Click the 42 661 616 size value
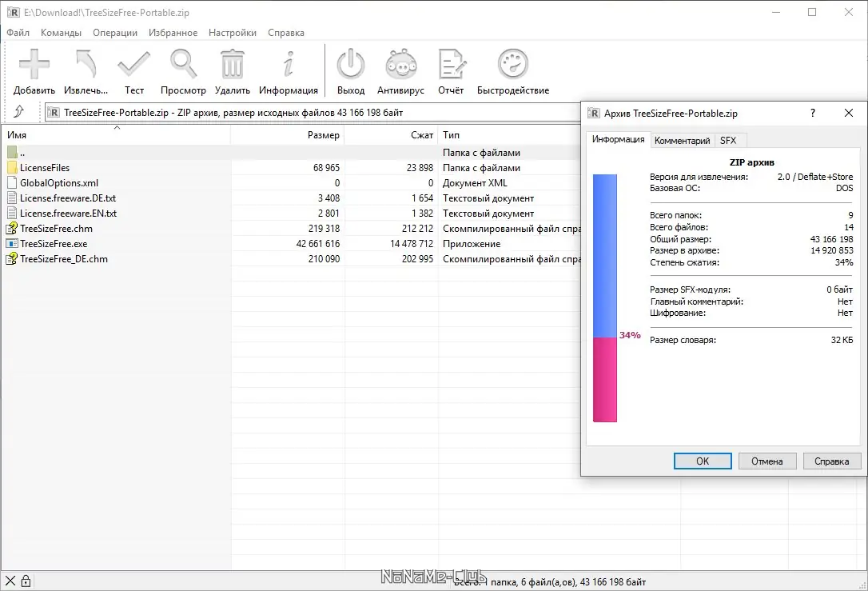868x591 pixels. pos(318,243)
